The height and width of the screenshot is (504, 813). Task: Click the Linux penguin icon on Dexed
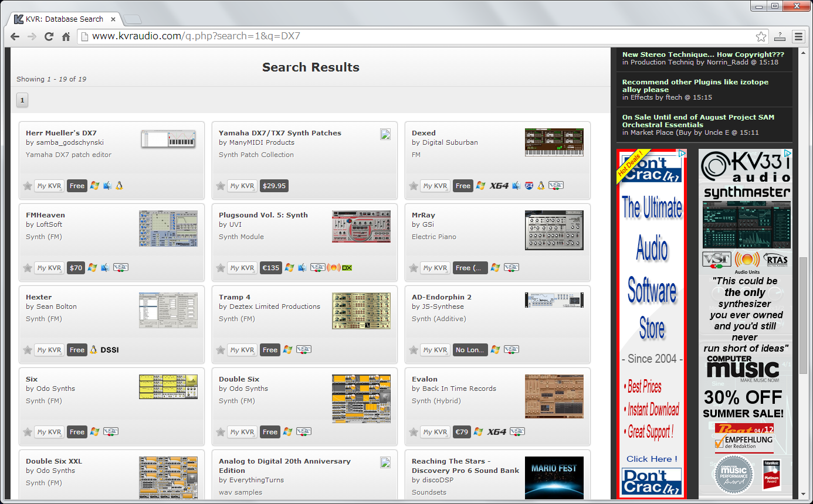541,186
